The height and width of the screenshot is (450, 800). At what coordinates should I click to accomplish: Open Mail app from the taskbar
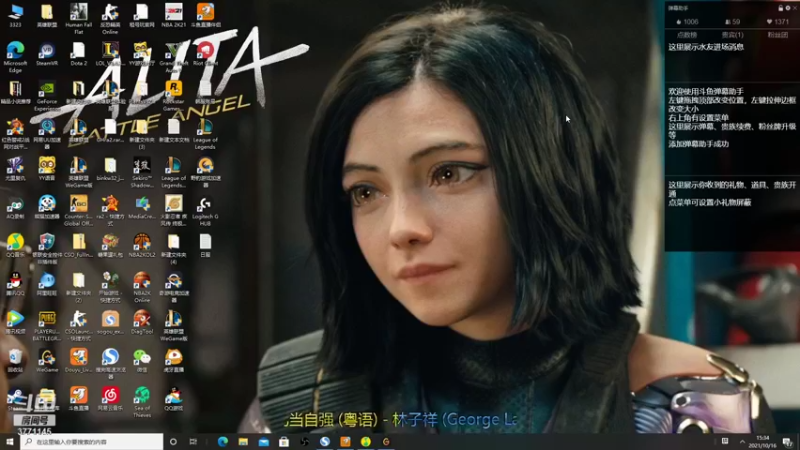pyautogui.click(x=263, y=441)
